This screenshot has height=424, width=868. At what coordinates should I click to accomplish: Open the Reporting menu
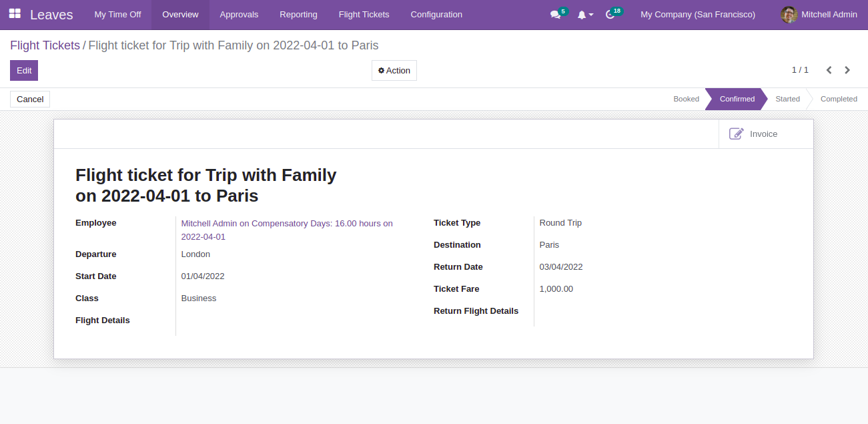(x=298, y=14)
